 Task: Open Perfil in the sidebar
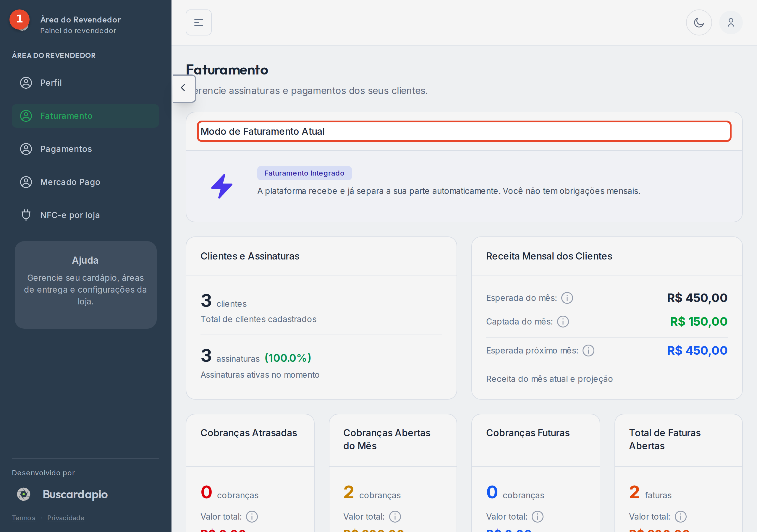pyautogui.click(x=85, y=83)
